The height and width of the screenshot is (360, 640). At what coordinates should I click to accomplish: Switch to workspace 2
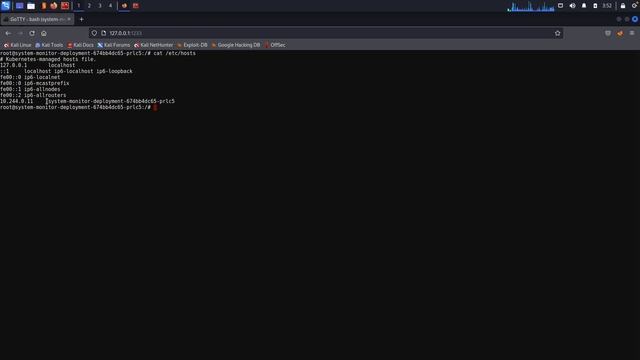coord(89,6)
